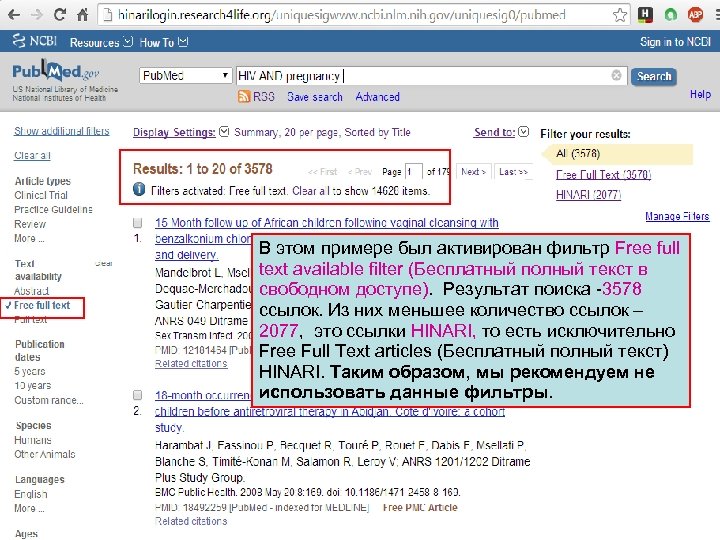The image size is (720, 540).
Task: Clear search box with X icon
Action: point(617,75)
